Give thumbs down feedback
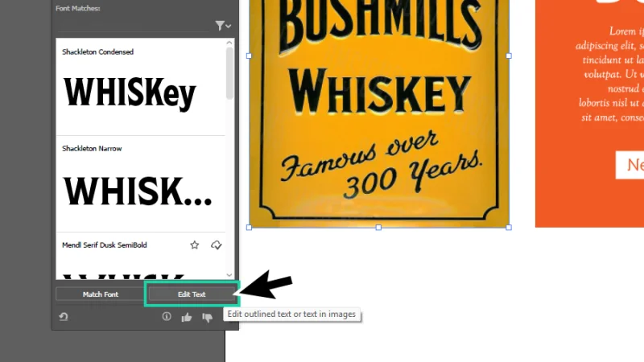This screenshot has height=362, width=644. [x=208, y=317]
